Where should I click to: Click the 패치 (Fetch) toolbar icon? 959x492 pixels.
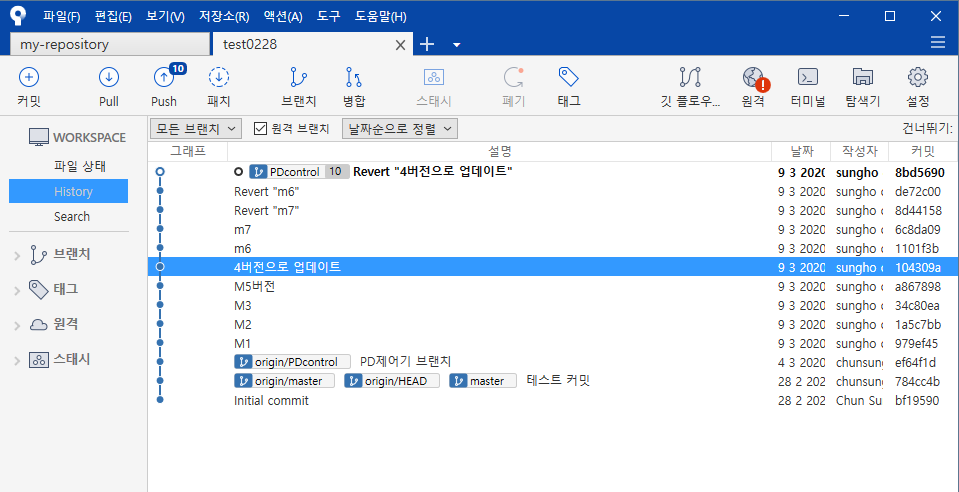point(218,77)
